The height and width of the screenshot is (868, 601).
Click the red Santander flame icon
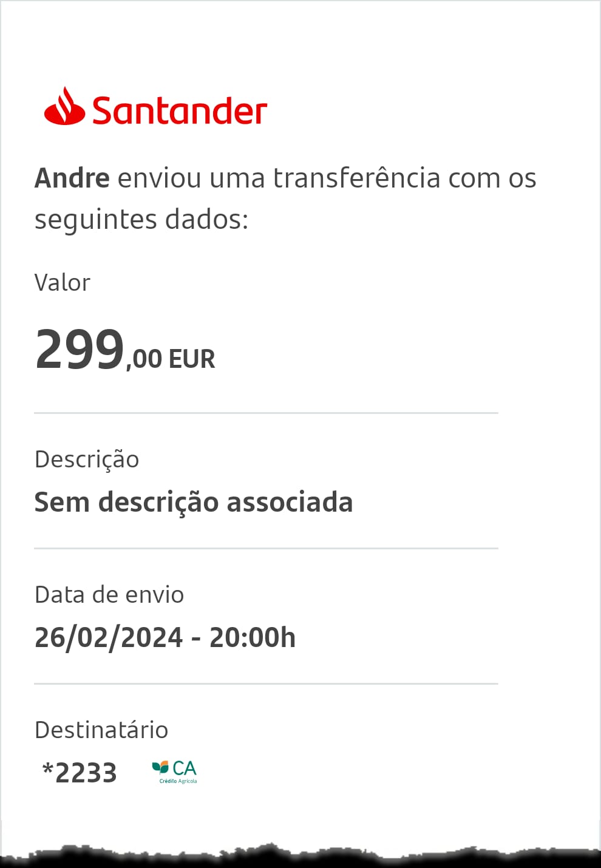[64, 106]
